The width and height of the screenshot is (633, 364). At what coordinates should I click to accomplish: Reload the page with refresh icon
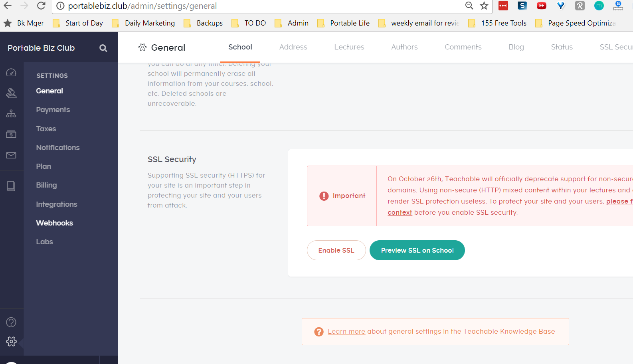tap(41, 6)
